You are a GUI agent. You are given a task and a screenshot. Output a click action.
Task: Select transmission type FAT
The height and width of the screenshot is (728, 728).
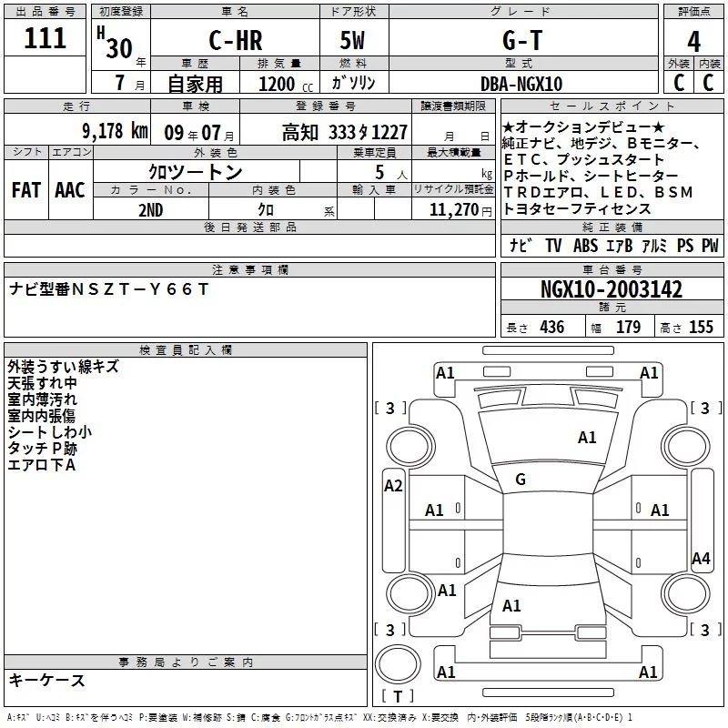coord(26,190)
